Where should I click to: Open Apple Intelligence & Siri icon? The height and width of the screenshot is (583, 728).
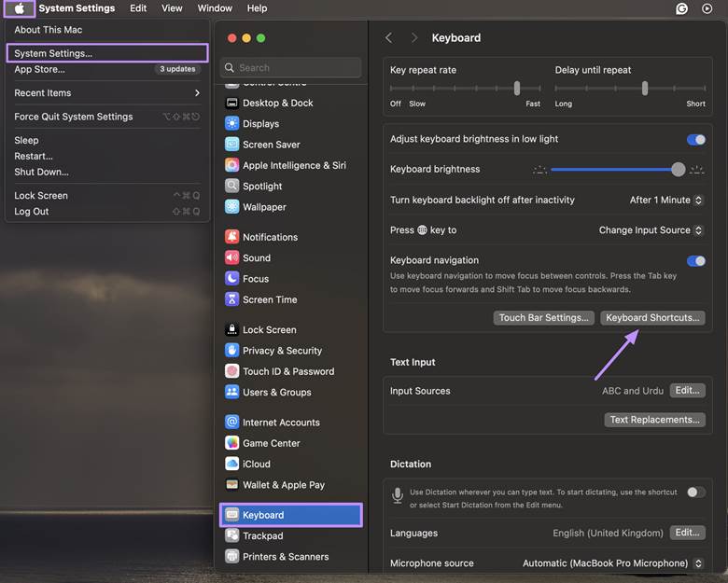click(x=231, y=165)
